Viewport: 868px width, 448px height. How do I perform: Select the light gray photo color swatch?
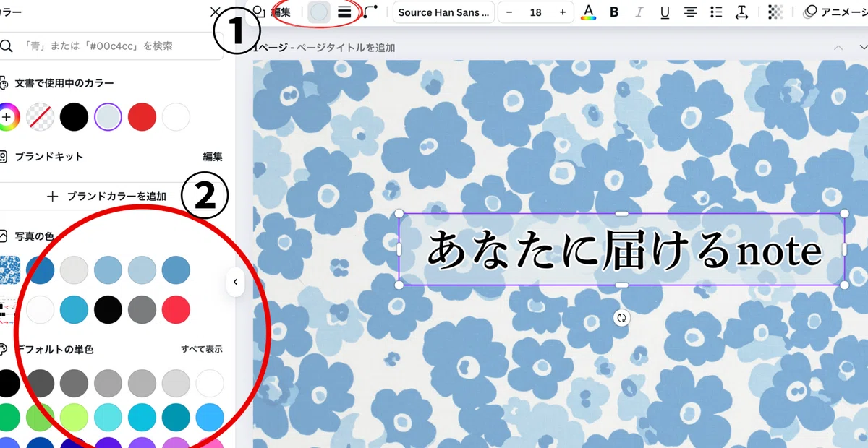click(x=74, y=270)
